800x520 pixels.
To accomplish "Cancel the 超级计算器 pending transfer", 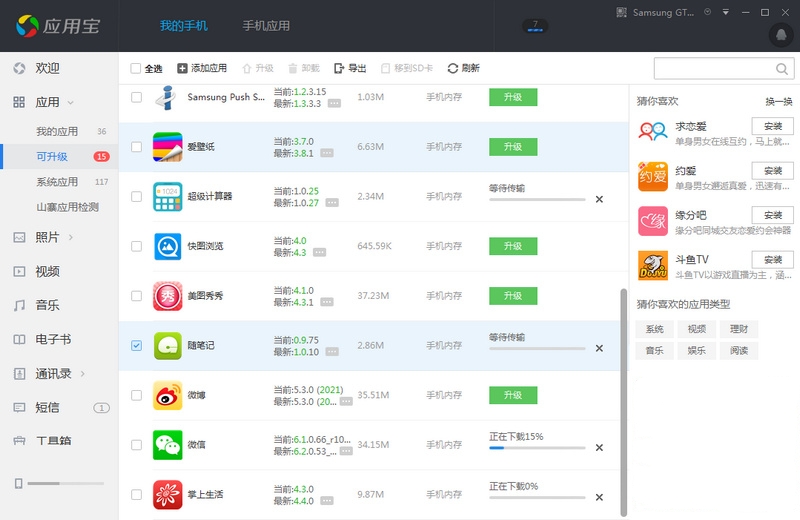I will [x=599, y=199].
